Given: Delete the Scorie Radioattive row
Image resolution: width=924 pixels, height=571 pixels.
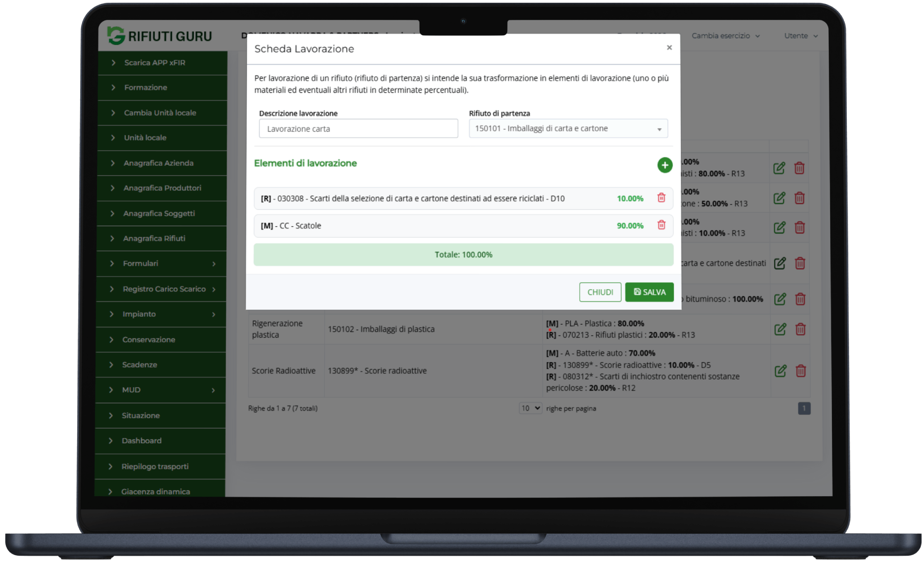Looking at the screenshot, I should tap(800, 371).
